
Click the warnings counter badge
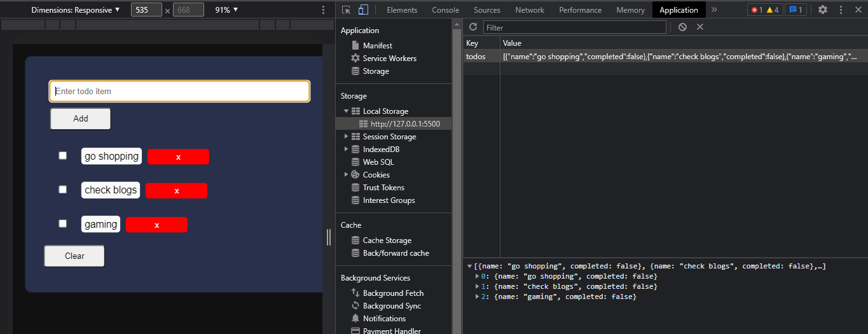[773, 10]
